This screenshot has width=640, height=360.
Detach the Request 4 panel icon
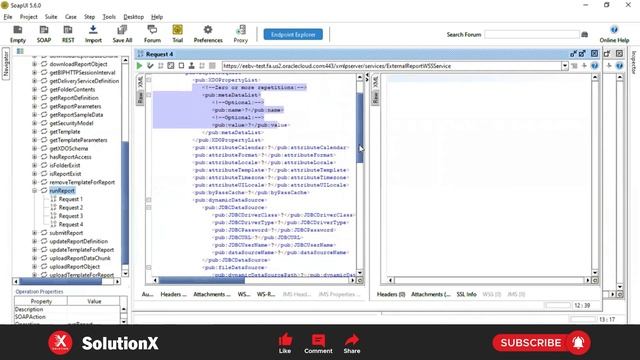tap(573, 54)
